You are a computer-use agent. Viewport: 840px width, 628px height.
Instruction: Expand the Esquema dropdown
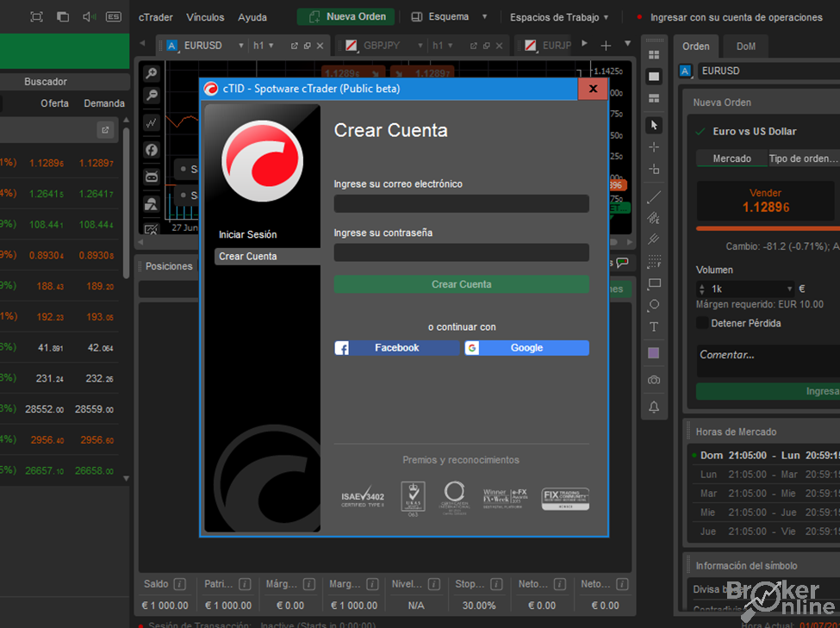click(x=484, y=16)
